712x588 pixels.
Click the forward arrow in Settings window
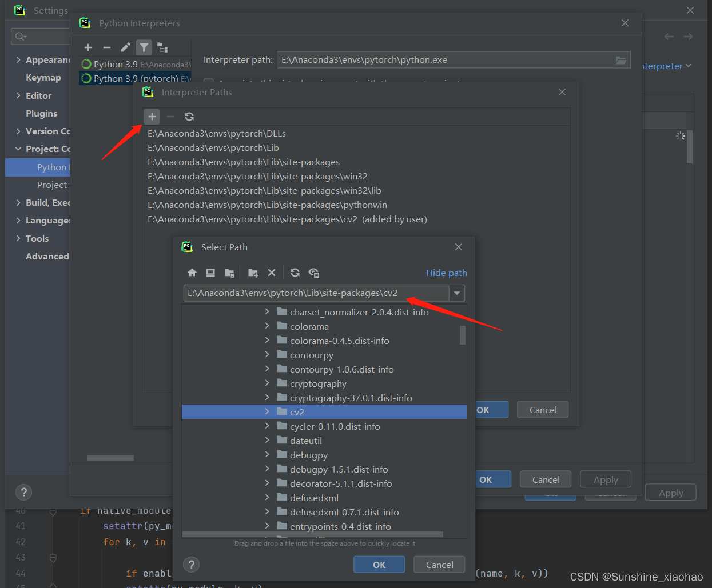pyautogui.click(x=688, y=37)
